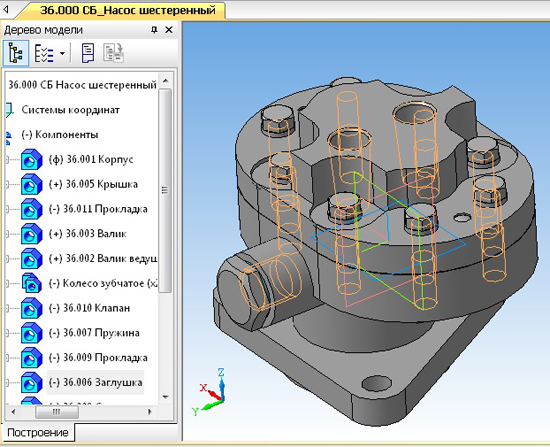550x447 pixels.
Task: Select the (-) Колесо зубчатое component
Action: [x=102, y=283]
